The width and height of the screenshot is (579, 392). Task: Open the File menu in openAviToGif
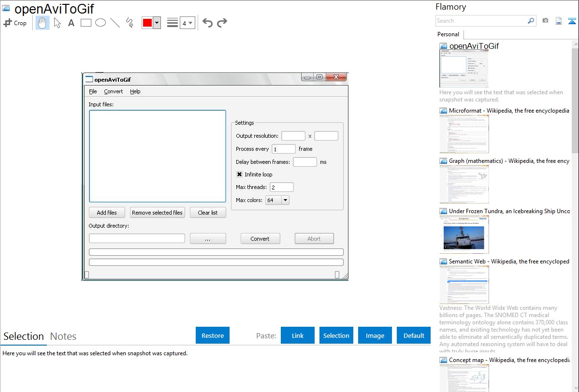click(x=93, y=92)
